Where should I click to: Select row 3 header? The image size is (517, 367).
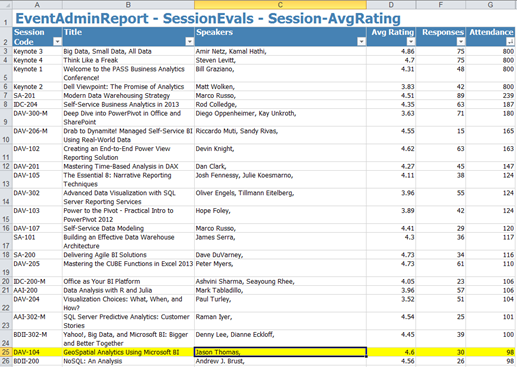click(6, 51)
